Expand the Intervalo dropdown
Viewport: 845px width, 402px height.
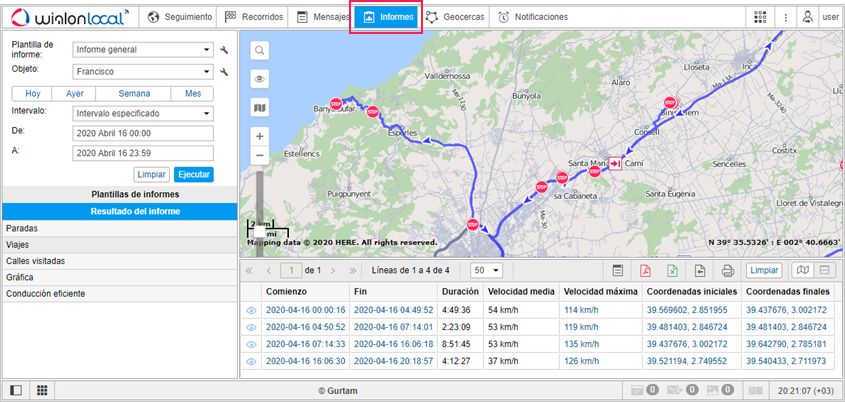(143, 113)
